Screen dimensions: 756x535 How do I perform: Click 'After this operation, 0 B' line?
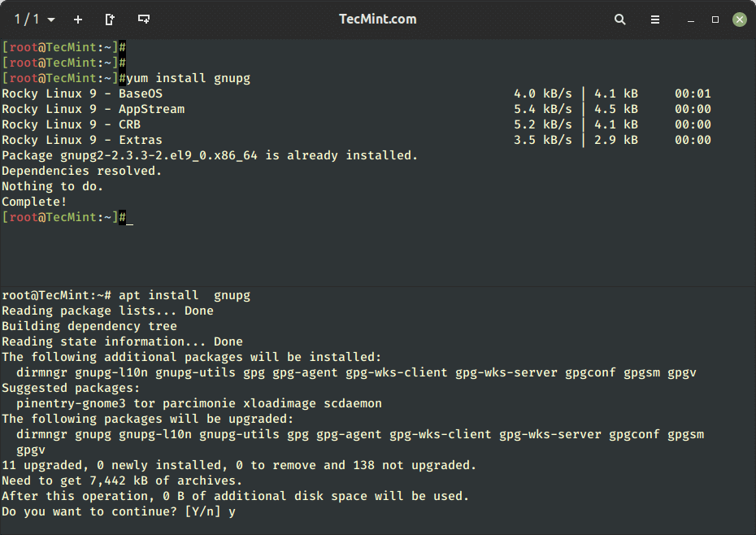pyautogui.click(x=235, y=496)
